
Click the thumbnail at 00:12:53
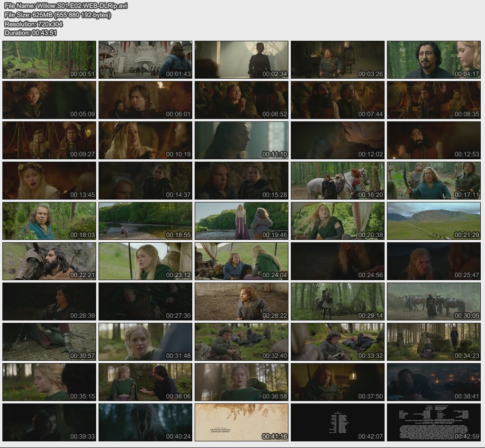pyautogui.click(x=434, y=140)
